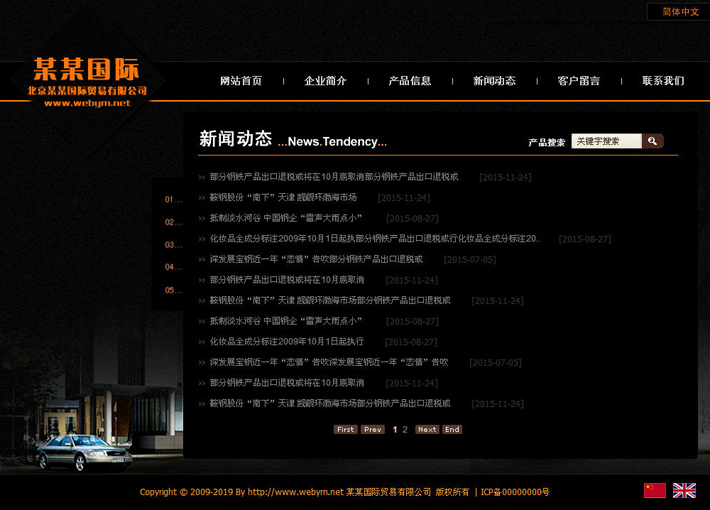The width and height of the screenshot is (710, 510).
Task: Select 简体中文 language link at top
Action: click(681, 12)
